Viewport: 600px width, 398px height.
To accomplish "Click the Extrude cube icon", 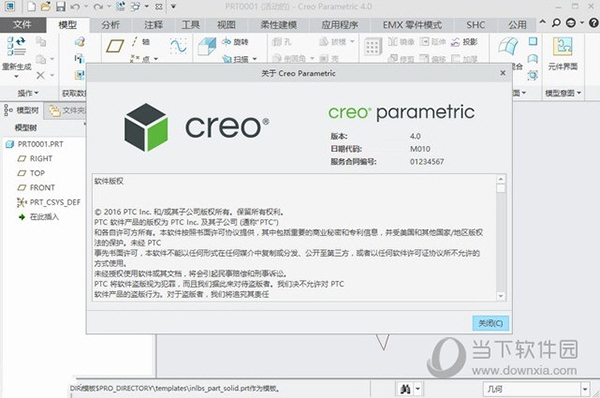I will click(207, 47).
